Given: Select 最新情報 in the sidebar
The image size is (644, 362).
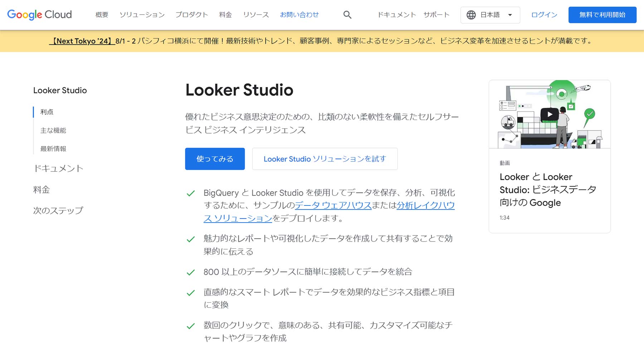Looking at the screenshot, I should [53, 149].
